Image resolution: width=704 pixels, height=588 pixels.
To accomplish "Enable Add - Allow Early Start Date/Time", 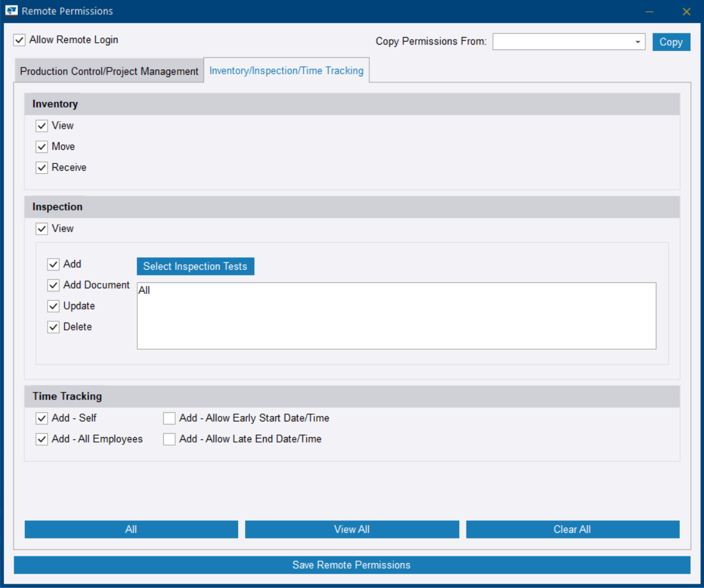I will (170, 418).
